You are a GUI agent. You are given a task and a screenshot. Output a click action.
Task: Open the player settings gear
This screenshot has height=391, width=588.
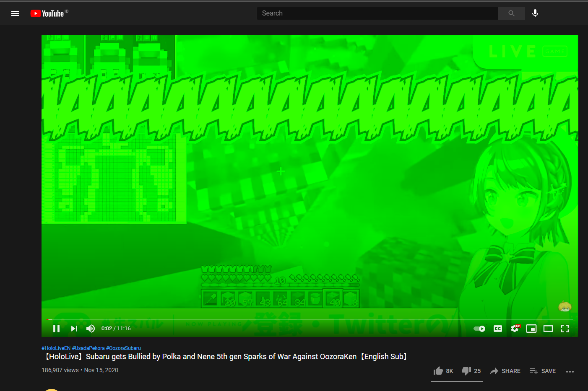(x=515, y=329)
